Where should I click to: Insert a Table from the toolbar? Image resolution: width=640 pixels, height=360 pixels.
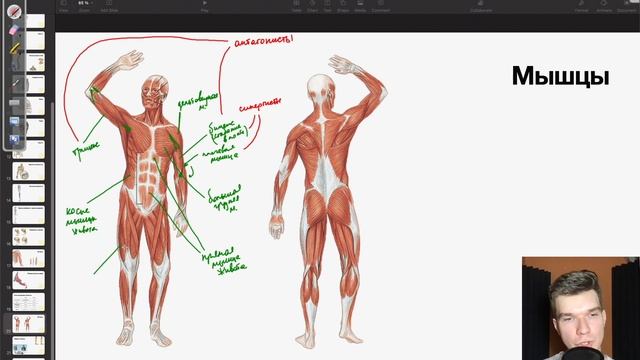[296, 6]
